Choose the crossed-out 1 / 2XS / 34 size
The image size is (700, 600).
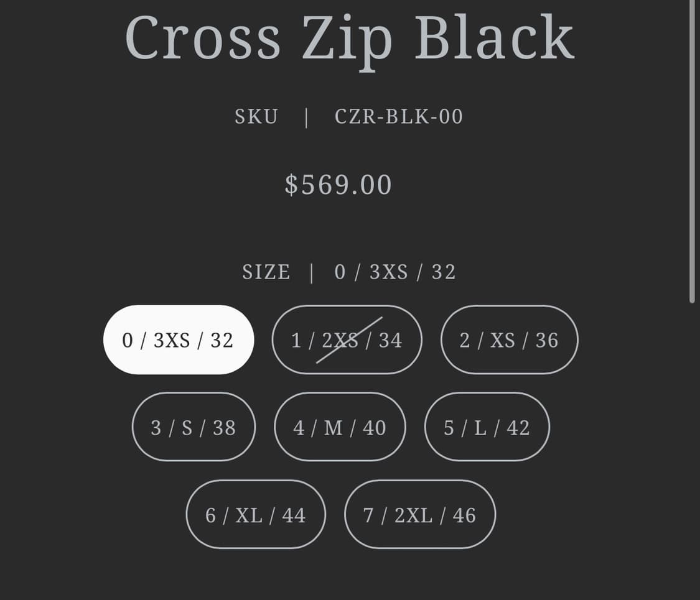pos(347,339)
